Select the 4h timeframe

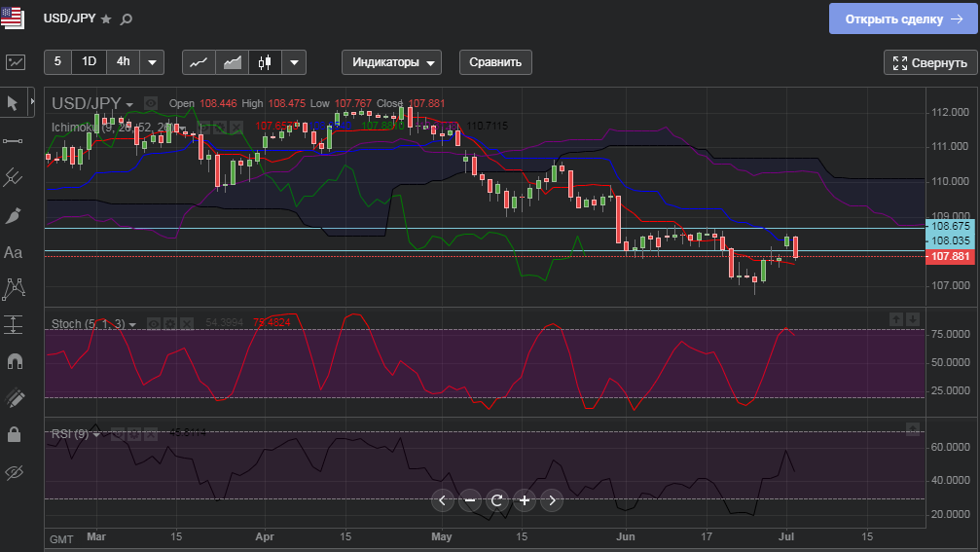click(124, 62)
